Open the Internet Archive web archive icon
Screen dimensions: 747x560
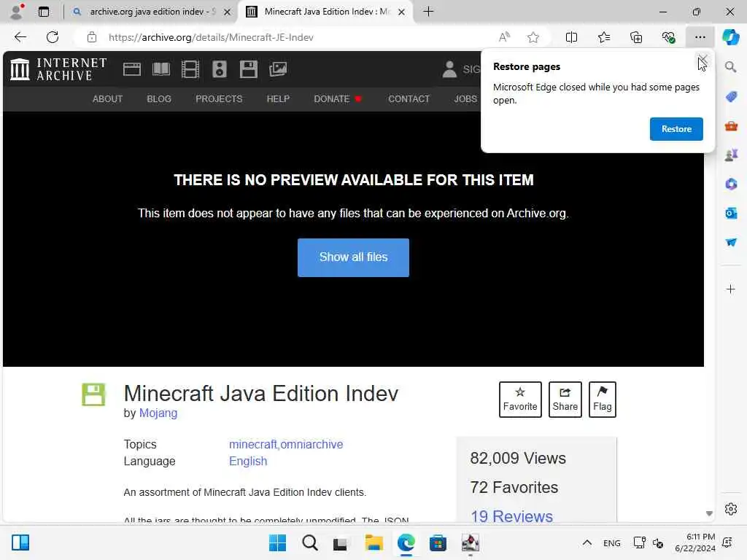[131, 69]
